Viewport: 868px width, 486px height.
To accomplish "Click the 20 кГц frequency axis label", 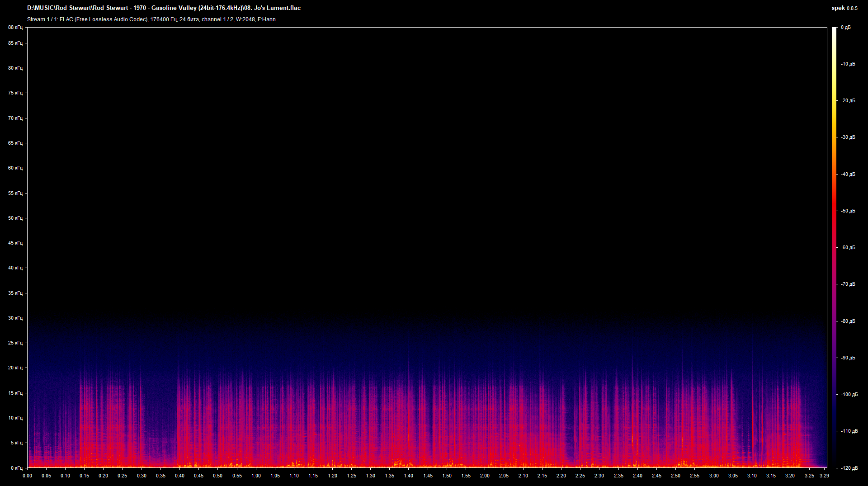I will coord(15,368).
